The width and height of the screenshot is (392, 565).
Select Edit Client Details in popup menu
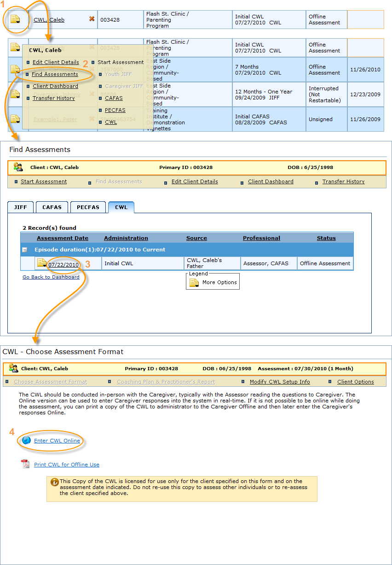(56, 62)
